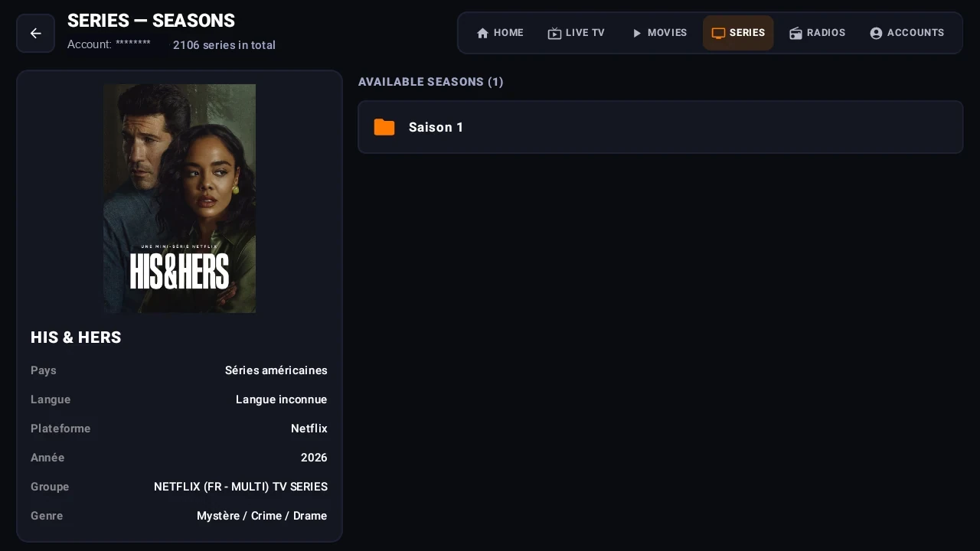This screenshot has height=551, width=980.
Task: Select the Series tab label
Action: (747, 33)
